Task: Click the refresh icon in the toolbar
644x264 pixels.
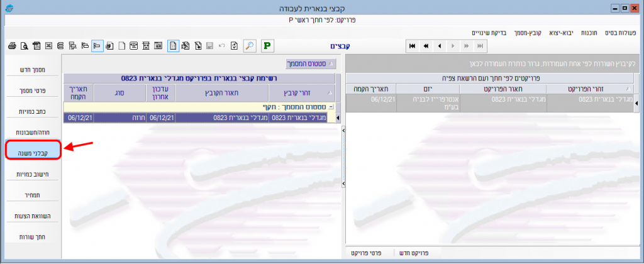Action: [x=233, y=46]
